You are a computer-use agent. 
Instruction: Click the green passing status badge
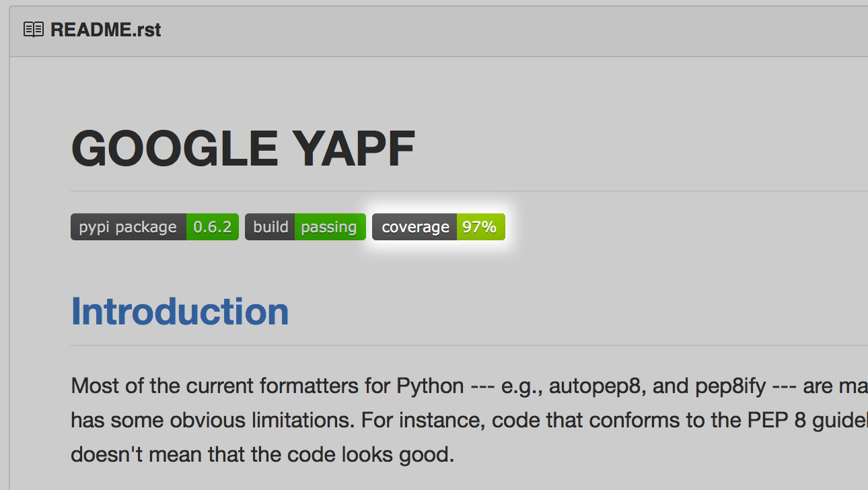[x=330, y=227]
